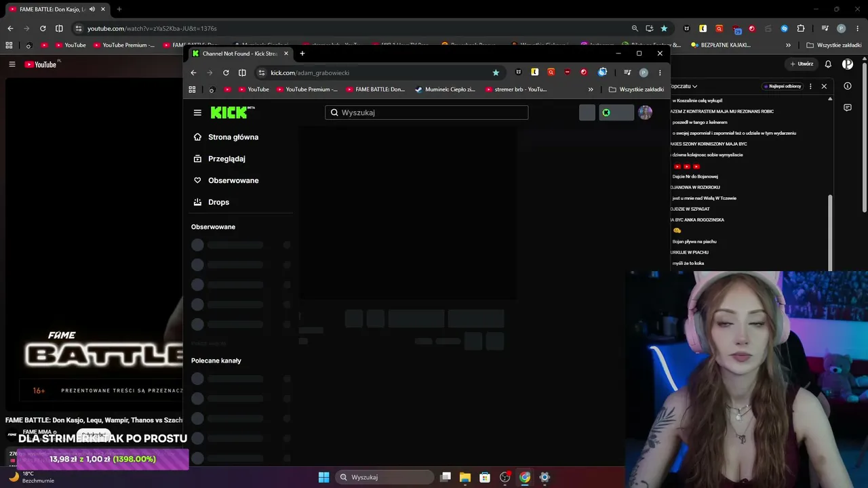Go back in the YouTube browser window
The height and width of the screenshot is (488, 868).
(x=10, y=28)
